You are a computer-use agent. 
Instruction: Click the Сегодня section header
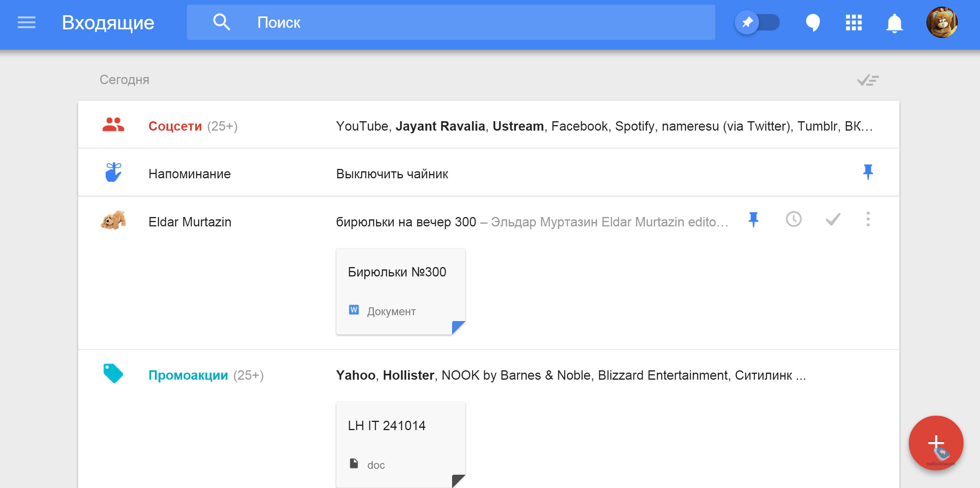pyautogui.click(x=124, y=80)
